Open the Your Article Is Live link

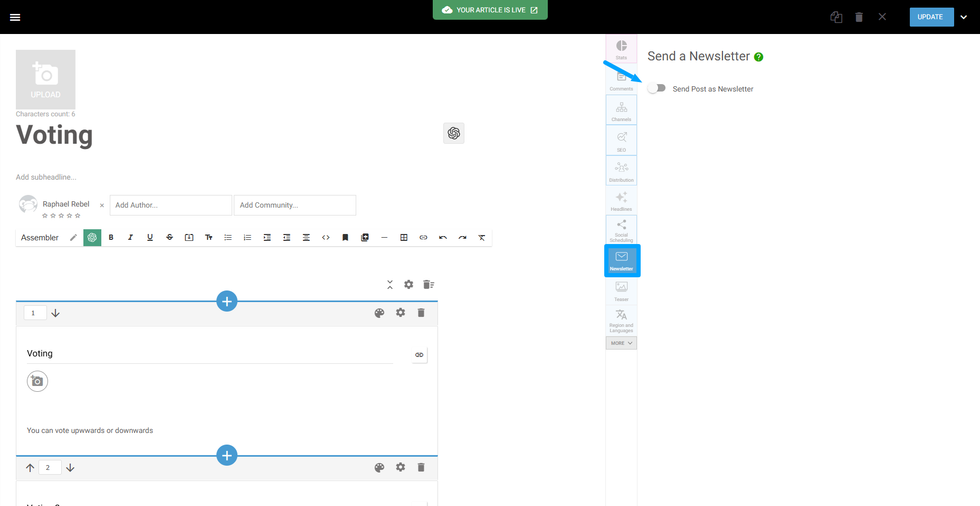490,10
